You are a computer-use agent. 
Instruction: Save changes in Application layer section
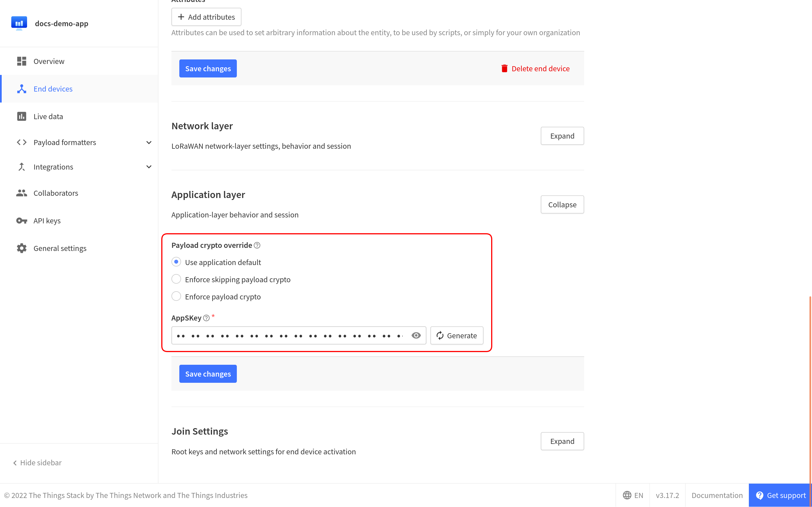208,373
